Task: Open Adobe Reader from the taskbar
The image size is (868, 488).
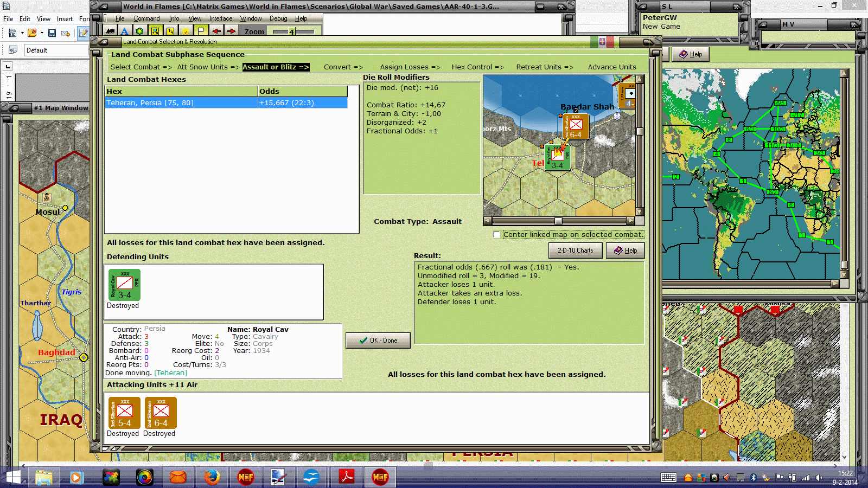Action: coord(347,477)
